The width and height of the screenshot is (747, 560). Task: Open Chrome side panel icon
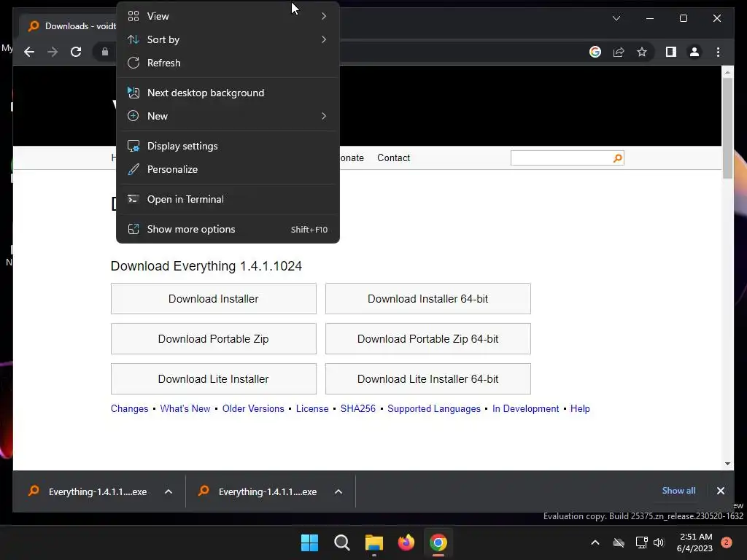point(671,52)
